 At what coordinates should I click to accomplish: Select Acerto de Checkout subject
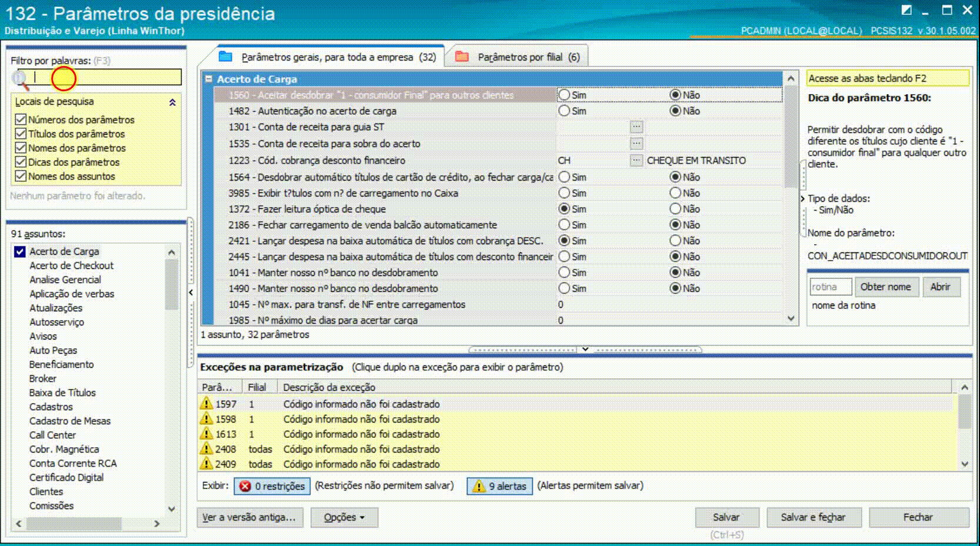(x=72, y=265)
